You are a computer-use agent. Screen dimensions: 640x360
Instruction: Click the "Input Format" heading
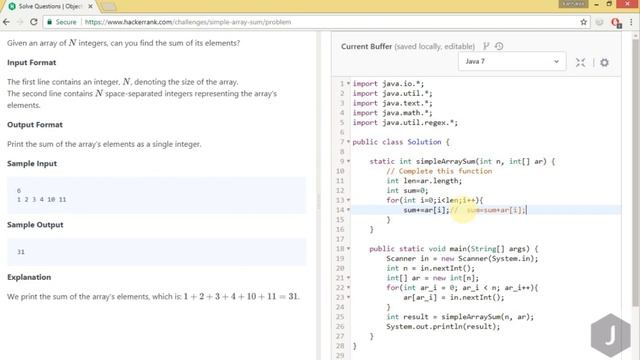point(31,62)
